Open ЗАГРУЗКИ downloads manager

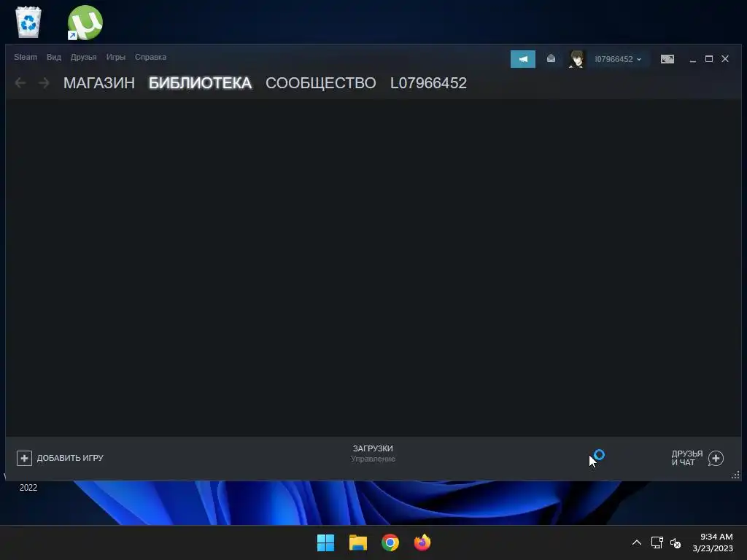[x=373, y=448]
